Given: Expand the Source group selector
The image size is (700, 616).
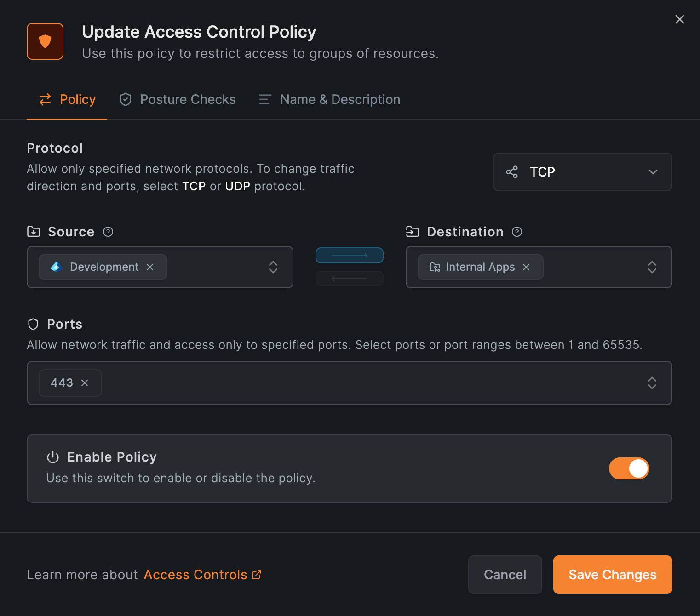Looking at the screenshot, I should tap(273, 267).
